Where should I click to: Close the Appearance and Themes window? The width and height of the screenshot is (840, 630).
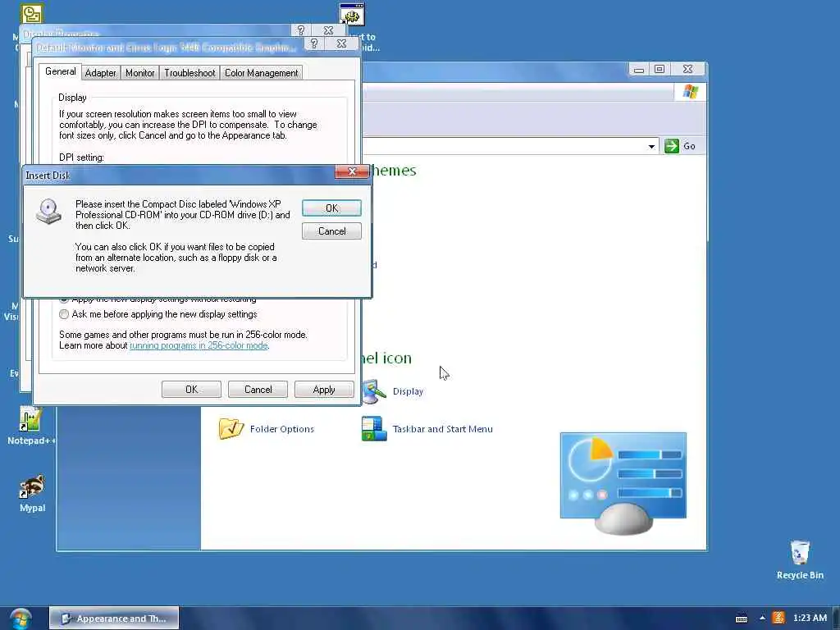click(688, 70)
